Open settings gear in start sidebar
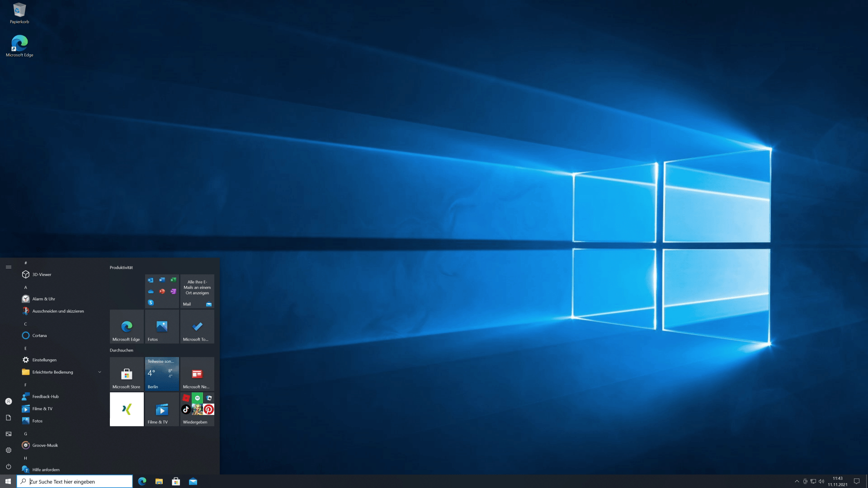 [x=9, y=450]
